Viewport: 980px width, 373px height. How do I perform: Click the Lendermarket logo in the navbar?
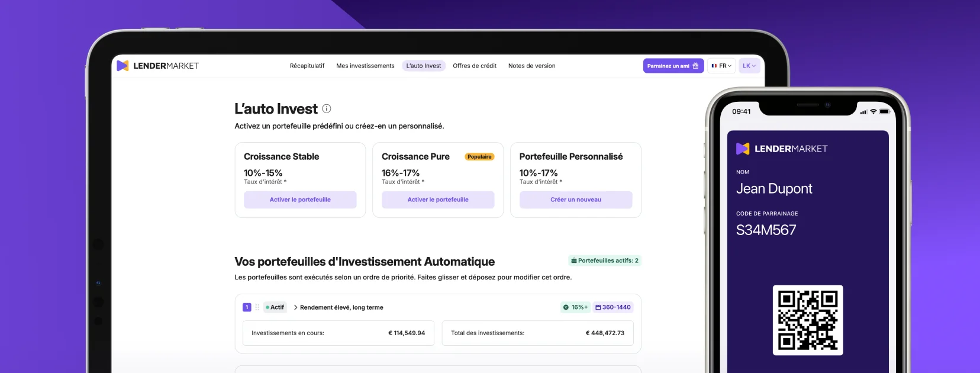point(157,66)
